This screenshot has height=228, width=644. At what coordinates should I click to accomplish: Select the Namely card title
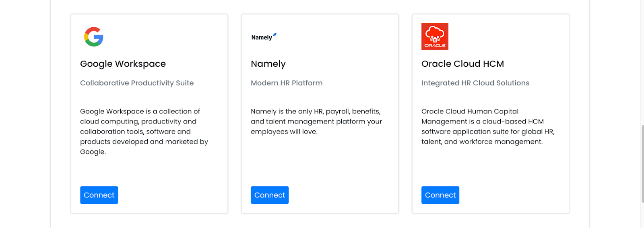coord(268,64)
